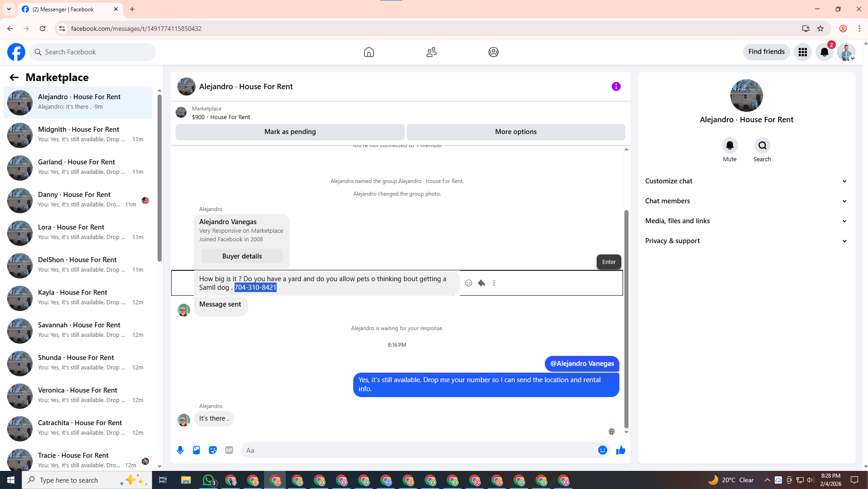Bookmark this page star icon

point(820,29)
